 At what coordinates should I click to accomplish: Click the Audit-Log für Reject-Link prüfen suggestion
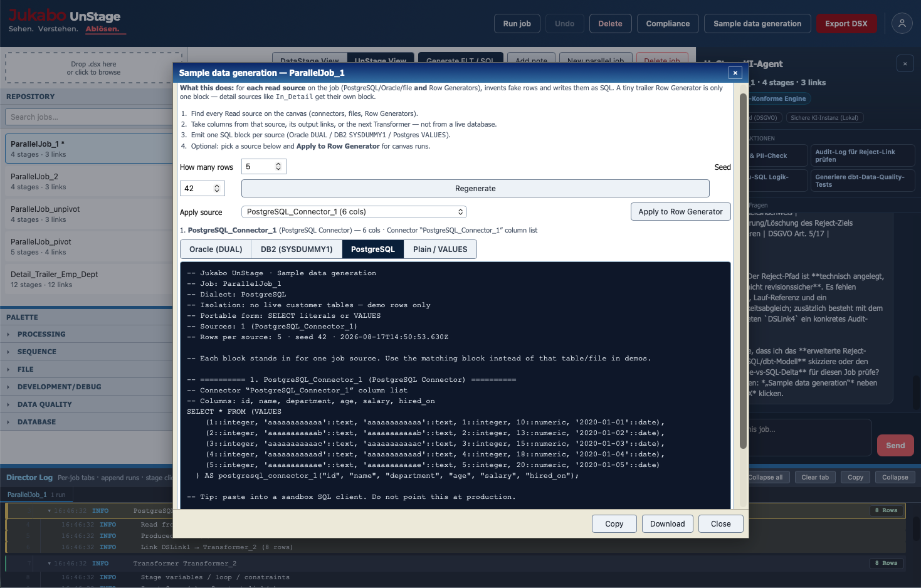click(863, 155)
